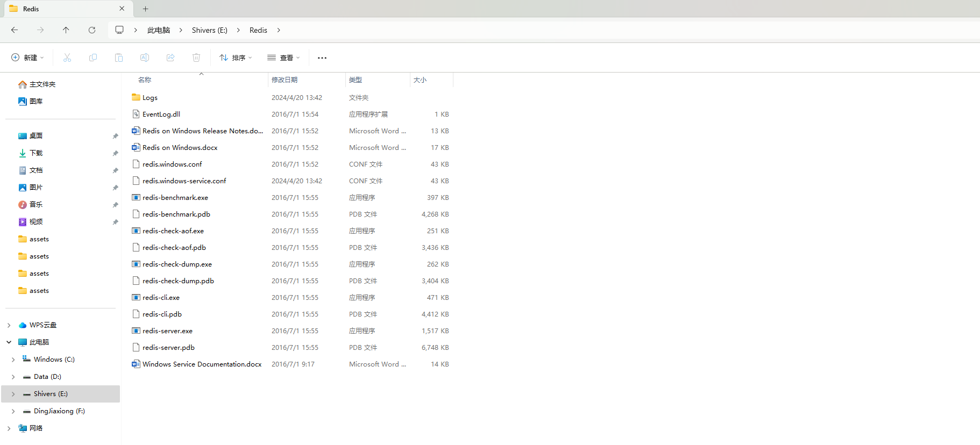The width and height of the screenshot is (980, 445).
Task: Unpin 桌面 using its pin icon
Action: pyautogui.click(x=115, y=136)
